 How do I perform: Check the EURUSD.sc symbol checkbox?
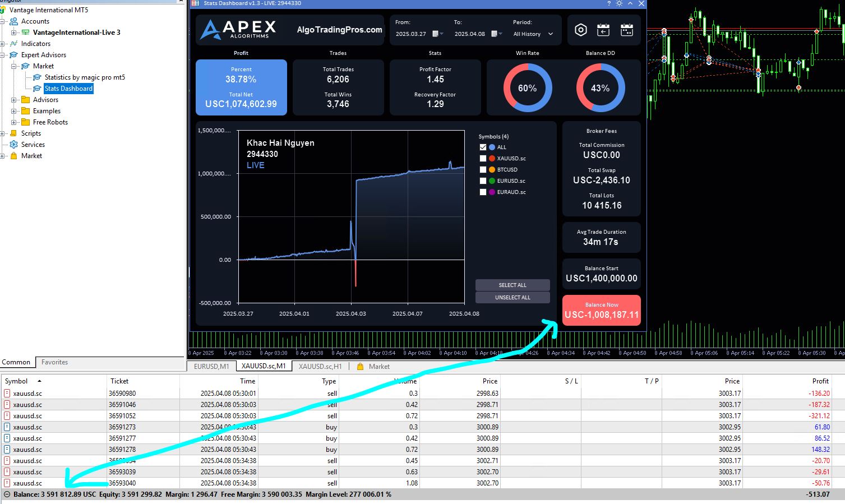[483, 181]
